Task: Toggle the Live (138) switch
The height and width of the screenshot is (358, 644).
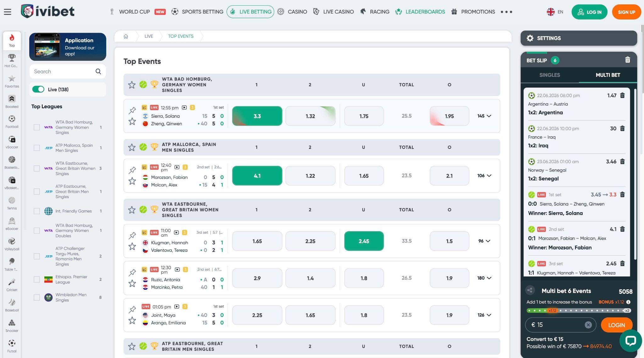Action: [x=38, y=89]
